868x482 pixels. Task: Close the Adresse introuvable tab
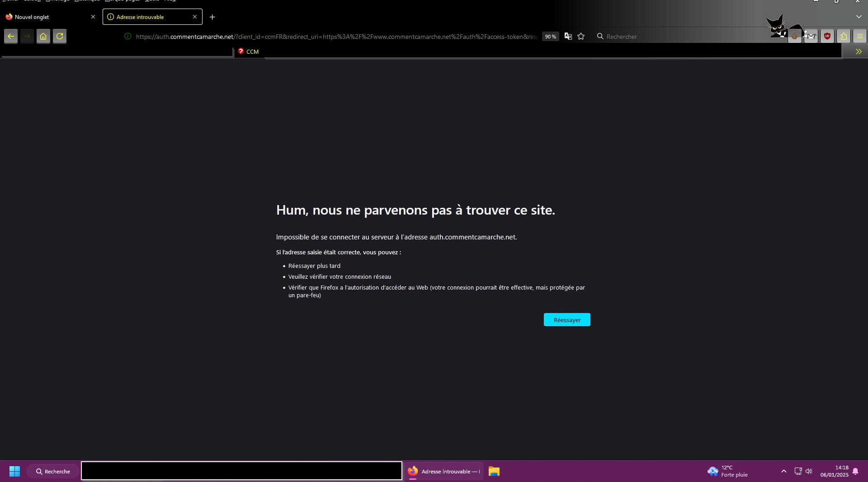tap(195, 17)
